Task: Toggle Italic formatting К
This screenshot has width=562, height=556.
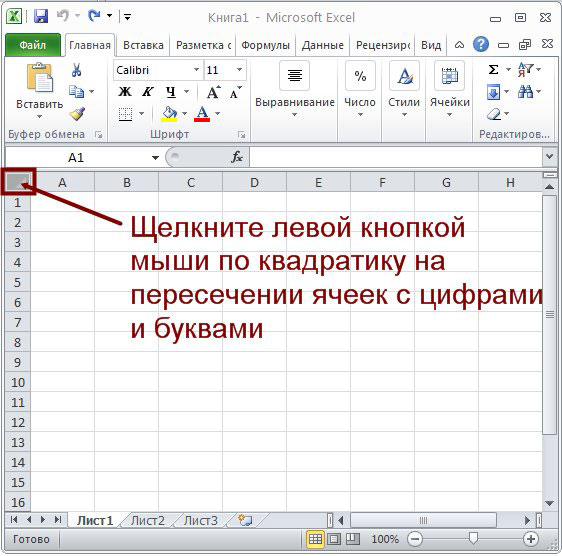Action: [148, 92]
